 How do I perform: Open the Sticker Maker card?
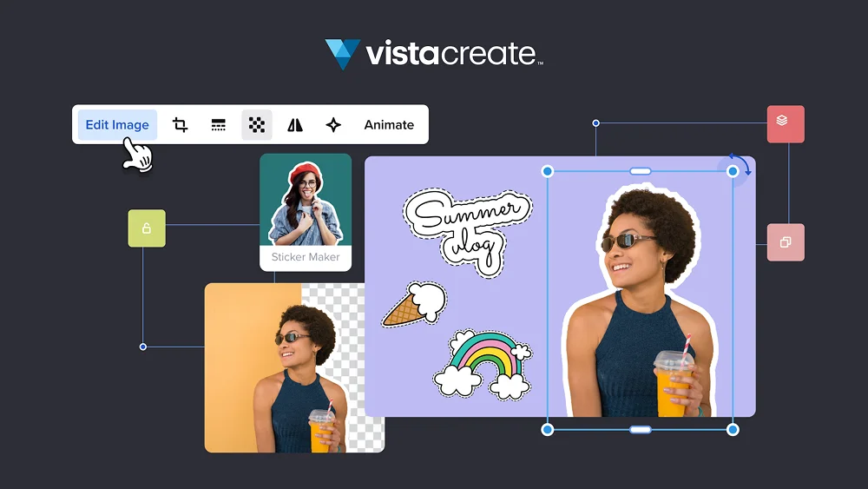click(306, 212)
